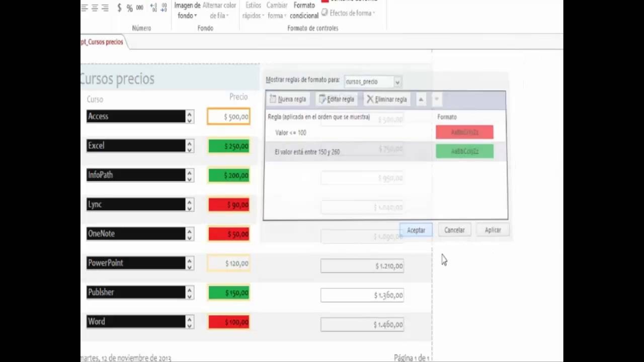Click running total field $ 1.460,00
Image resolution: width=644 pixels, height=362 pixels.
(x=362, y=324)
